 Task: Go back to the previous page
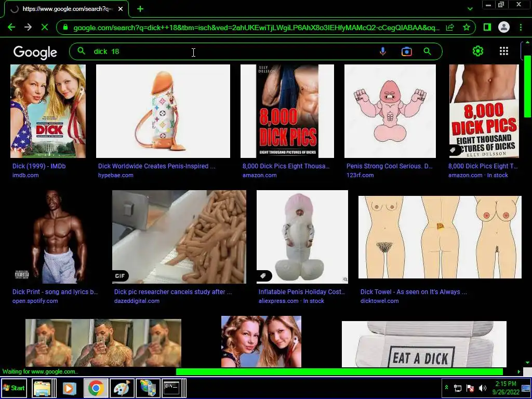click(x=11, y=27)
